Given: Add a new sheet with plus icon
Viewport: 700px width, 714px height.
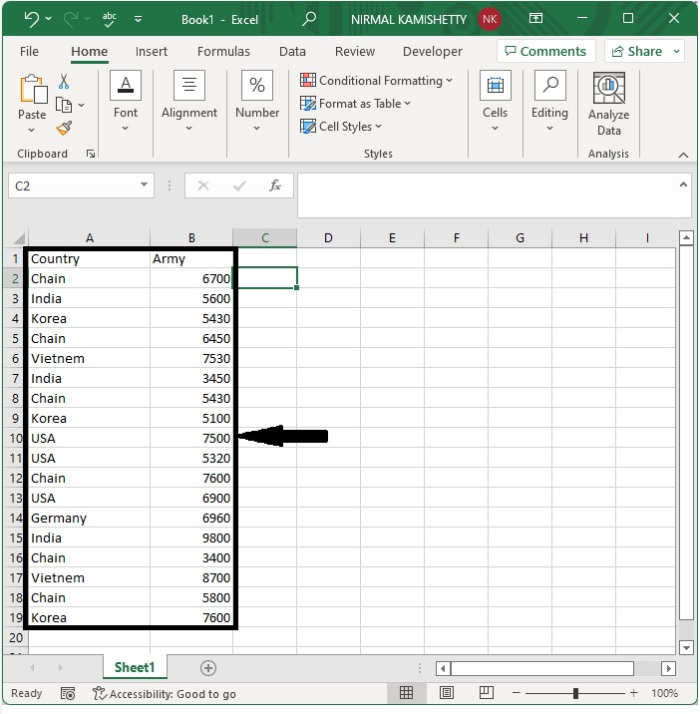Looking at the screenshot, I should coord(208,668).
